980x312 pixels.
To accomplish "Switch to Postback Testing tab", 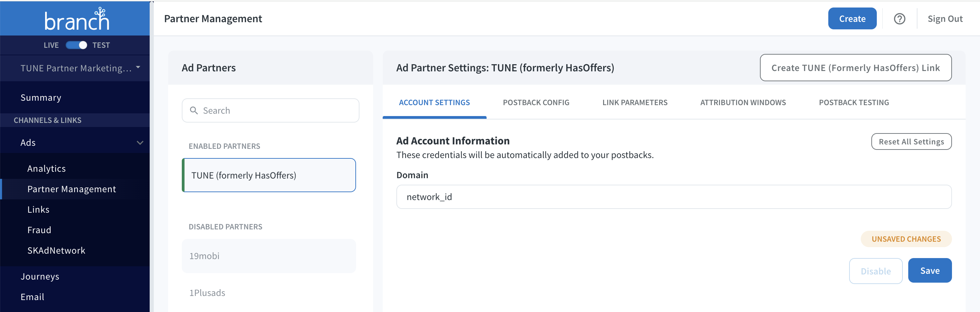I will coord(854,103).
